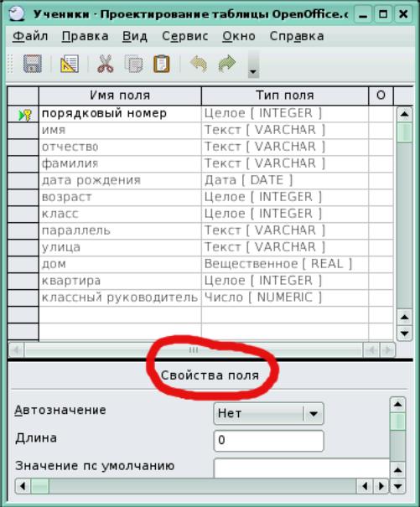Click the Save floppy disk icon

(33, 64)
